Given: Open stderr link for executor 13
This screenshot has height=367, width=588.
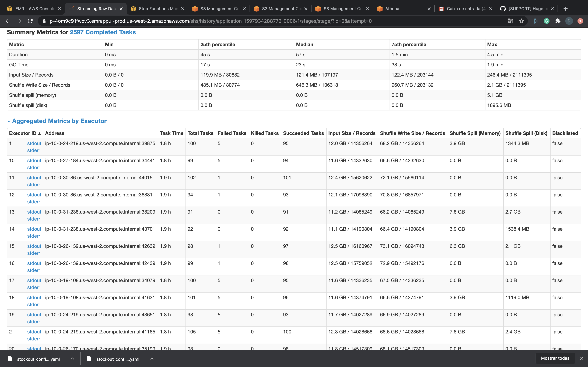Looking at the screenshot, I should point(34,219).
